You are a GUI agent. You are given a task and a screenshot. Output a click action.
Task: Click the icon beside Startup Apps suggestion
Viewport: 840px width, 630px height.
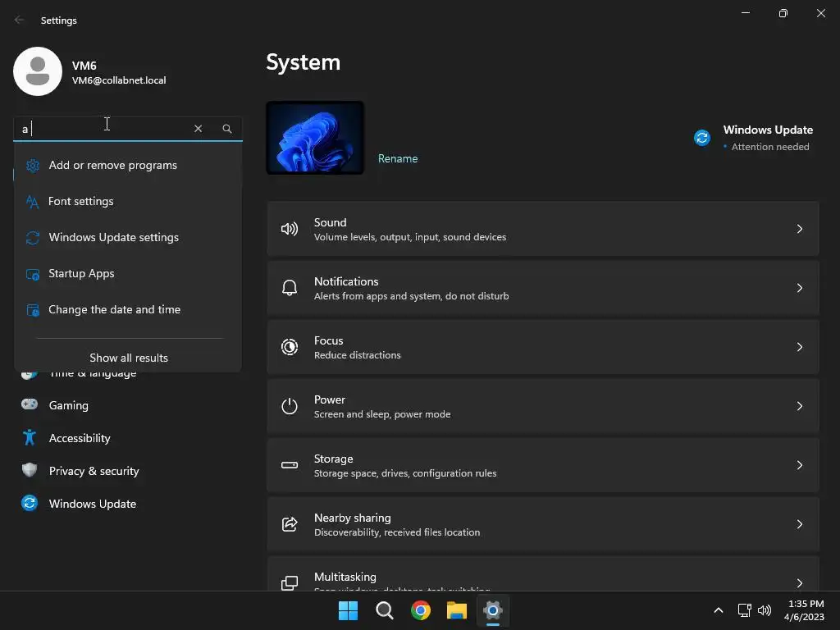33,274
